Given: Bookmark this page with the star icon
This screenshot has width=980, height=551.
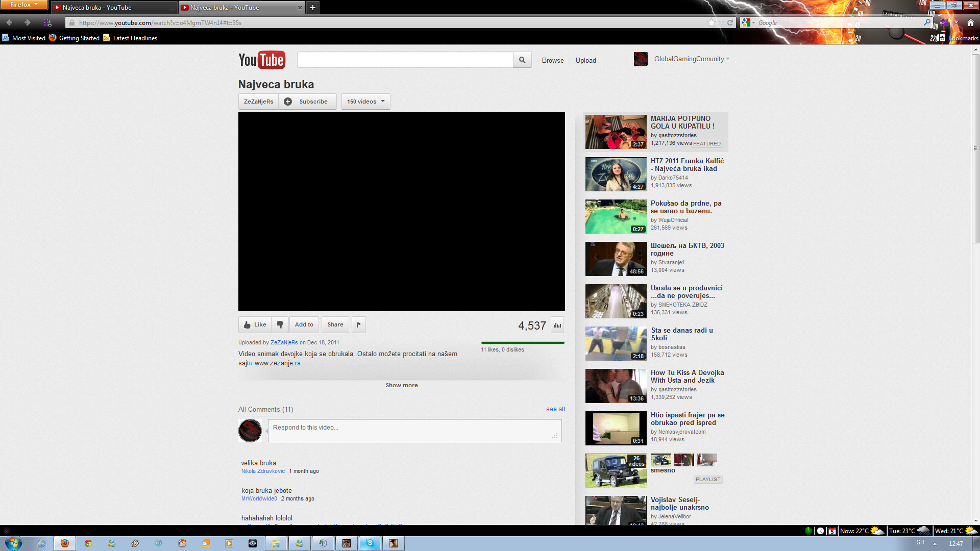Looking at the screenshot, I should [712, 22].
